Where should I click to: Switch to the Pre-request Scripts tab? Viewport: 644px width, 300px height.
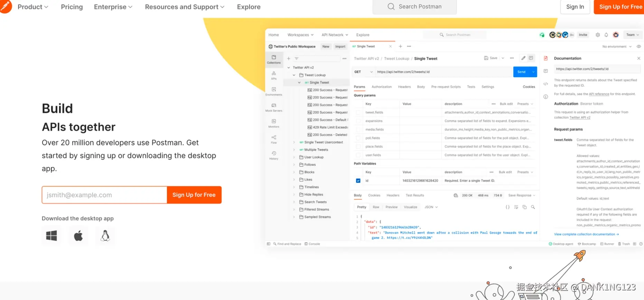(446, 87)
